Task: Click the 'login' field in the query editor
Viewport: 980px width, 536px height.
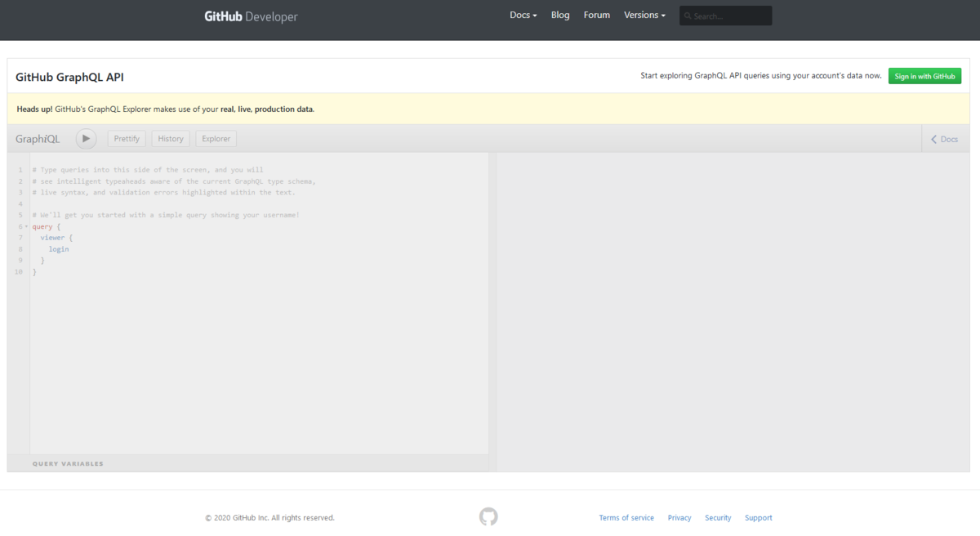Action: point(59,249)
